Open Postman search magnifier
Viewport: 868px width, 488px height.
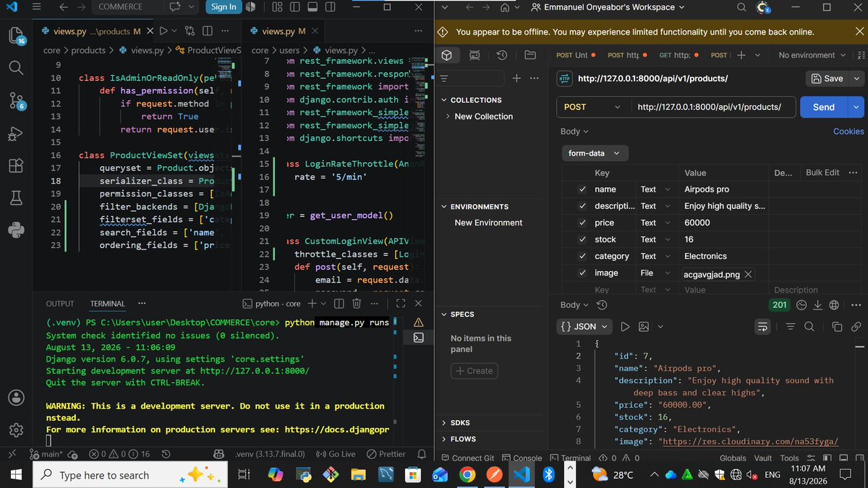point(742,7)
